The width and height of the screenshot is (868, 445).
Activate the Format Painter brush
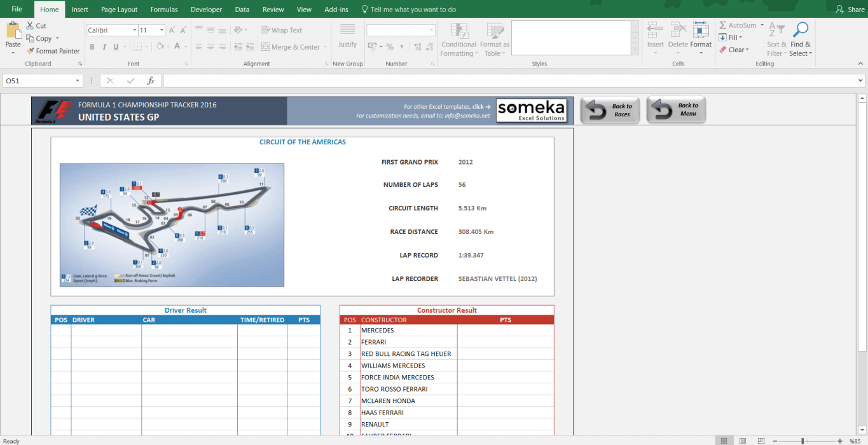30,51
